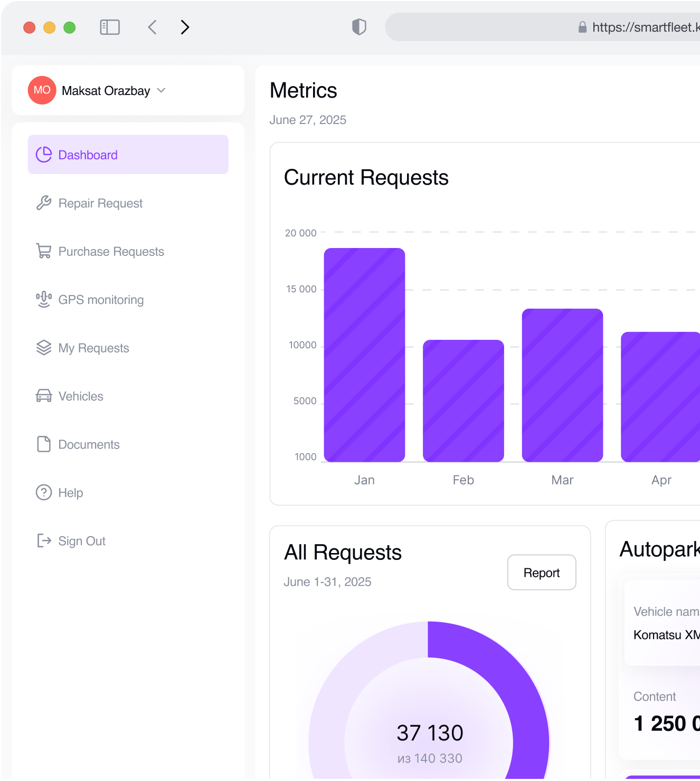The image size is (700, 781).
Task: Click the Jan month label
Action: [364, 480]
